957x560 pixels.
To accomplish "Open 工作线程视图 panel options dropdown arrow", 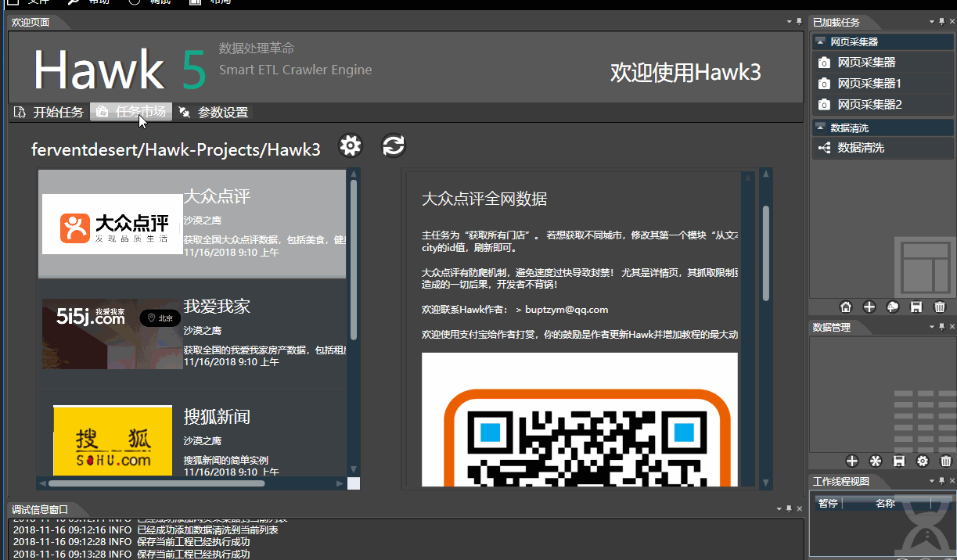I will pos(931,481).
